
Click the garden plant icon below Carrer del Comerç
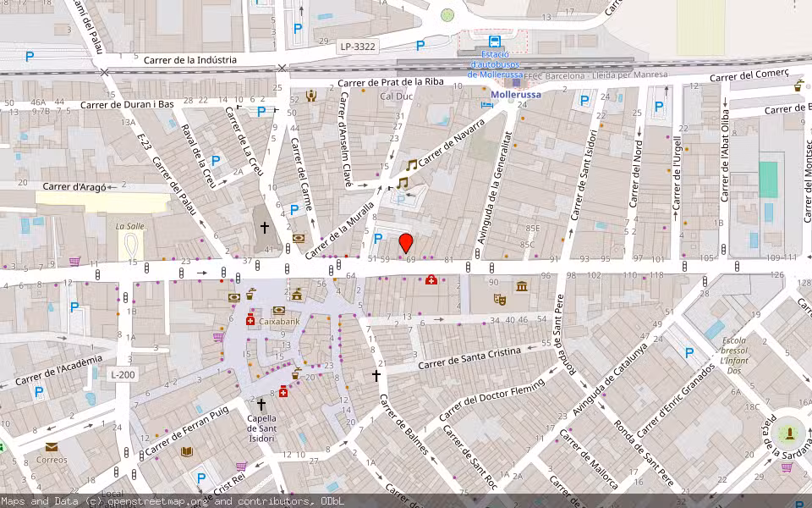pyautogui.click(x=798, y=85)
